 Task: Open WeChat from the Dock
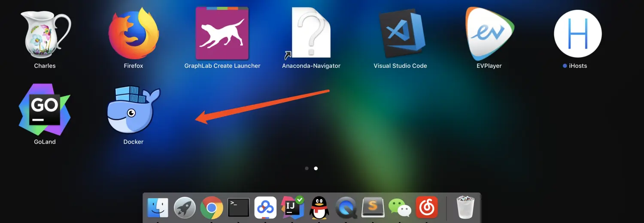[400, 208]
